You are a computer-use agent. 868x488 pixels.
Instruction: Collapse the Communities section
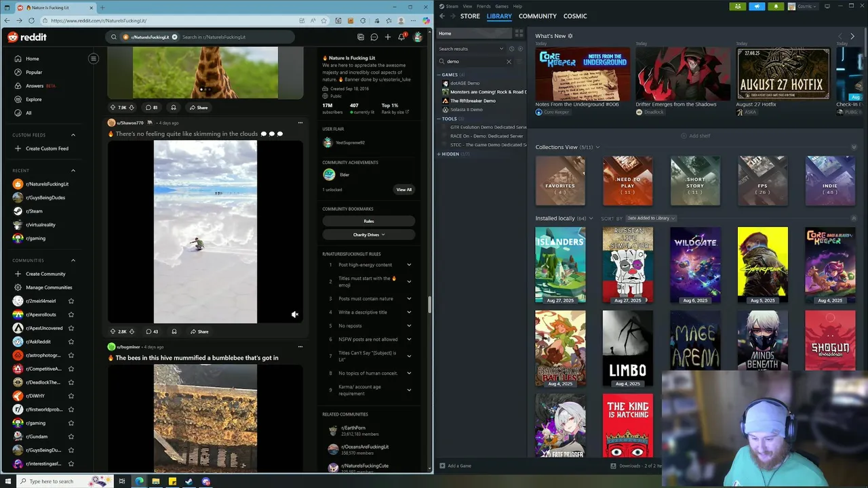pyautogui.click(x=73, y=260)
